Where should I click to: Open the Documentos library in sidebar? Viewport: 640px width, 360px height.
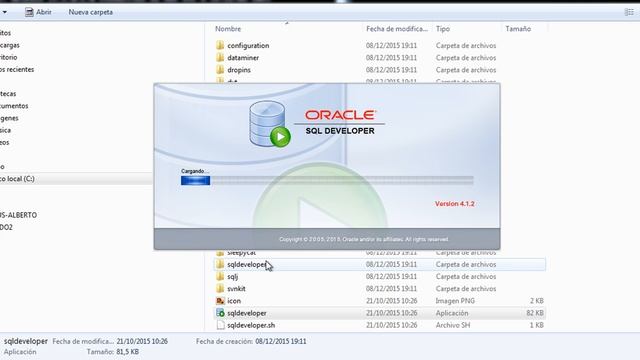[x=14, y=106]
